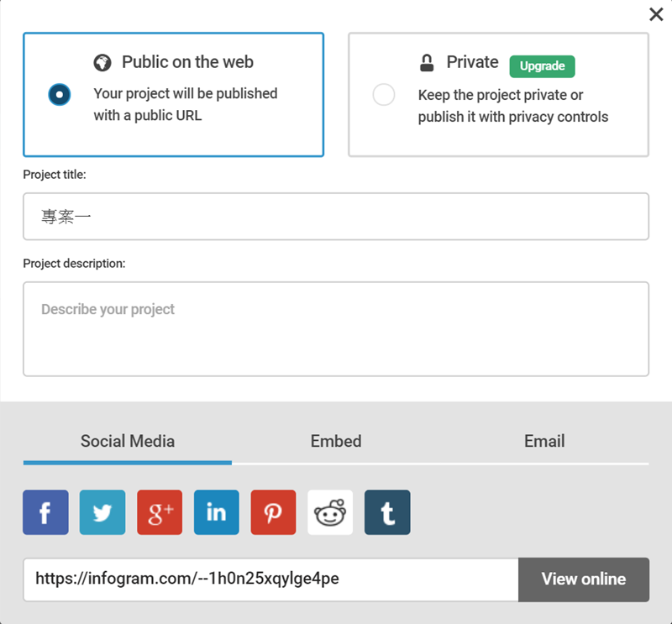The height and width of the screenshot is (624, 672).
Task: Post project to Reddit
Action: [330, 512]
